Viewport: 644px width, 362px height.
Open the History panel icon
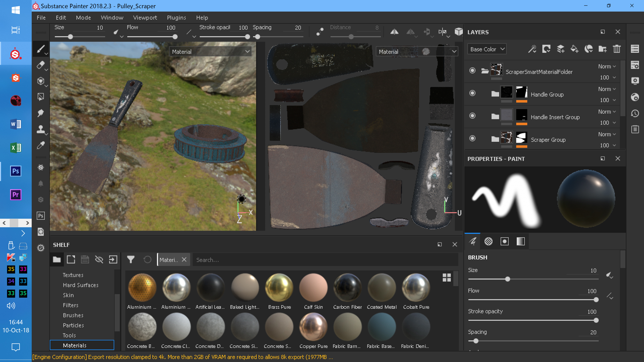(635, 113)
